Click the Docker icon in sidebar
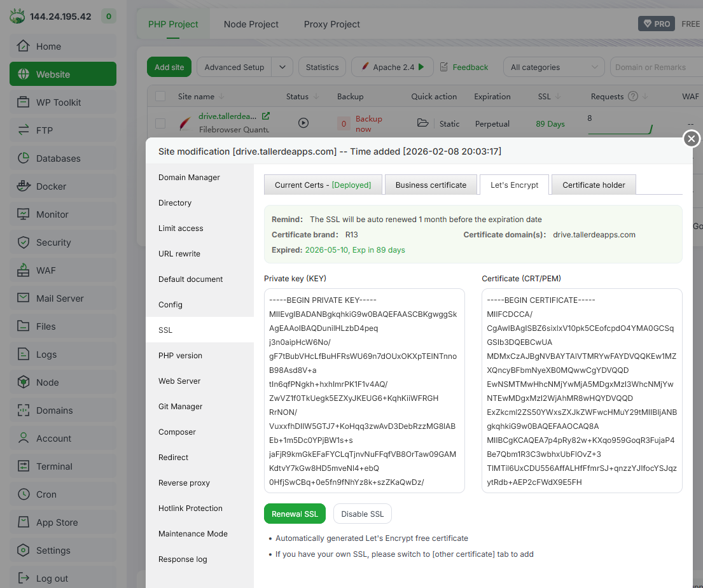703x588 pixels. coord(24,186)
